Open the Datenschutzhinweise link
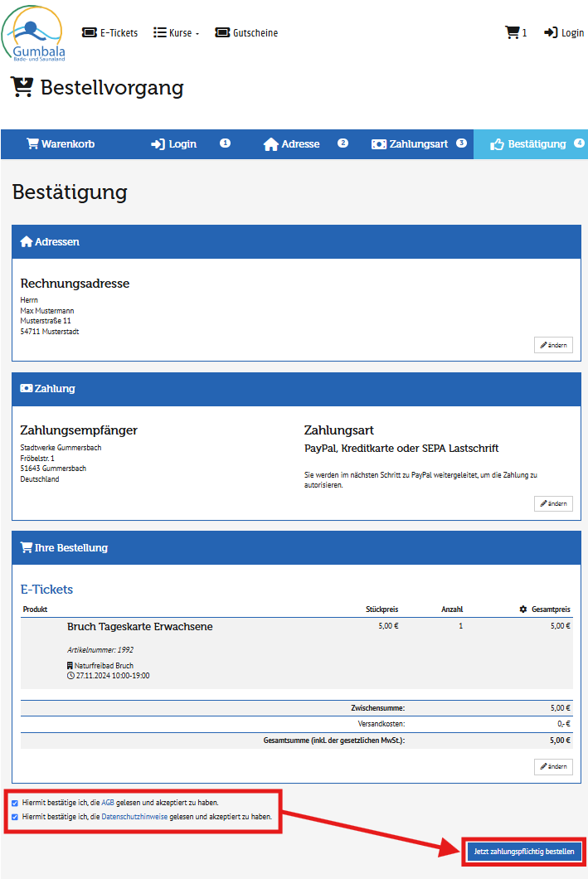588x879 pixels. click(x=134, y=817)
